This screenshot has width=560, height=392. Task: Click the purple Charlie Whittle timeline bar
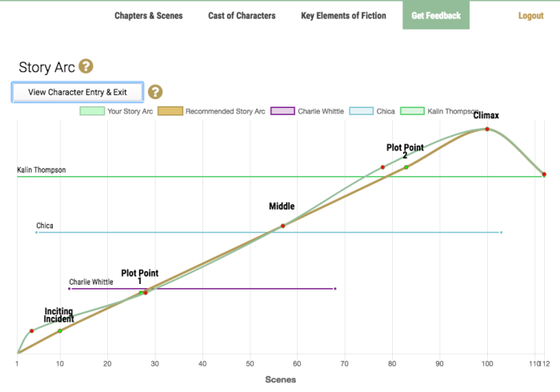point(200,288)
